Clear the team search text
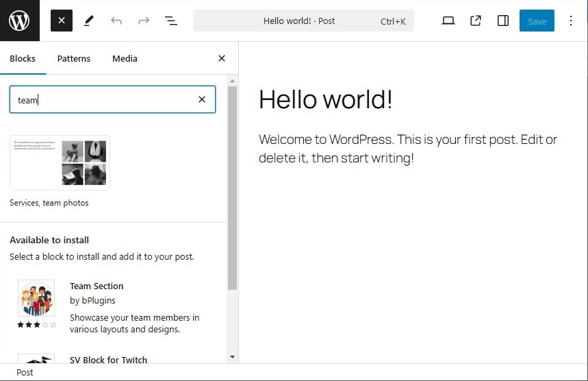The height and width of the screenshot is (381, 588). tap(202, 99)
